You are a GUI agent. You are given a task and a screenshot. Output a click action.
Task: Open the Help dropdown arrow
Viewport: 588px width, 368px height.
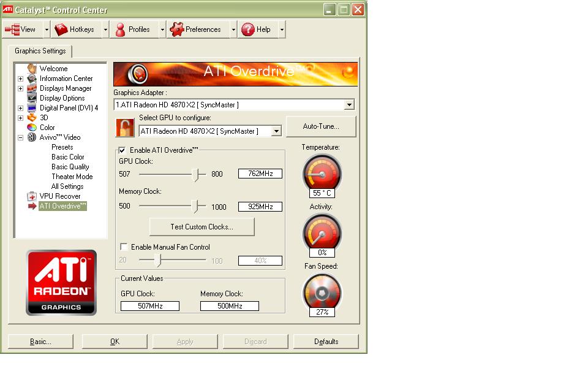[x=282, y=29]
